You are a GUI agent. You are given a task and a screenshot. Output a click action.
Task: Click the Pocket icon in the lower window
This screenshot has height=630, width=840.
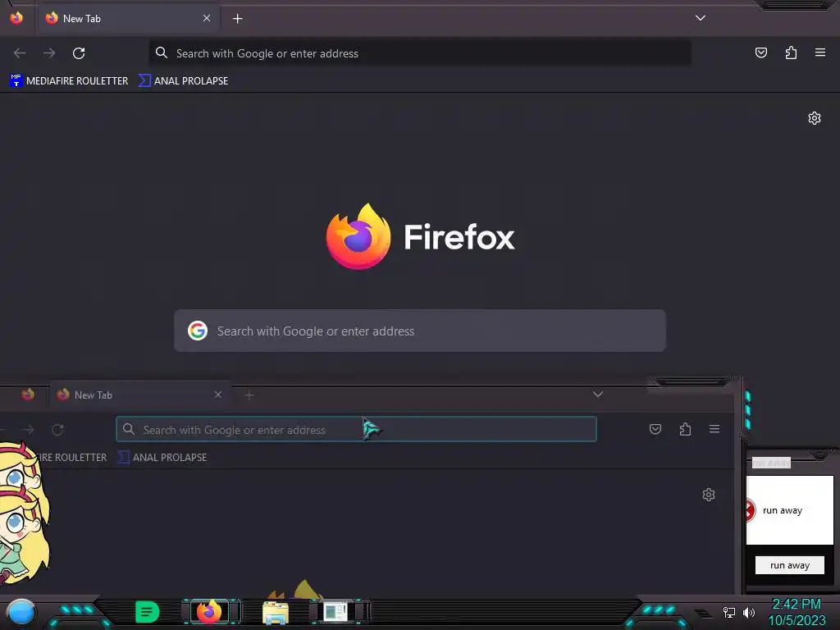(655, 429)
